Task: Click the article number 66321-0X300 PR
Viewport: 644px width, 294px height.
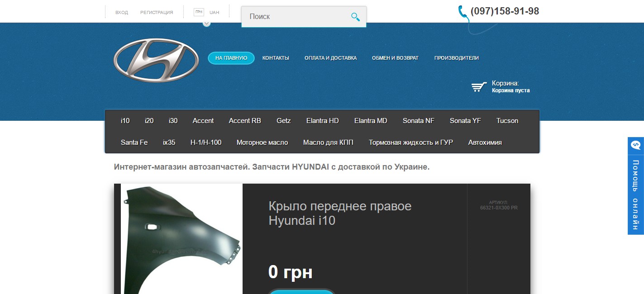Action: 499,208
